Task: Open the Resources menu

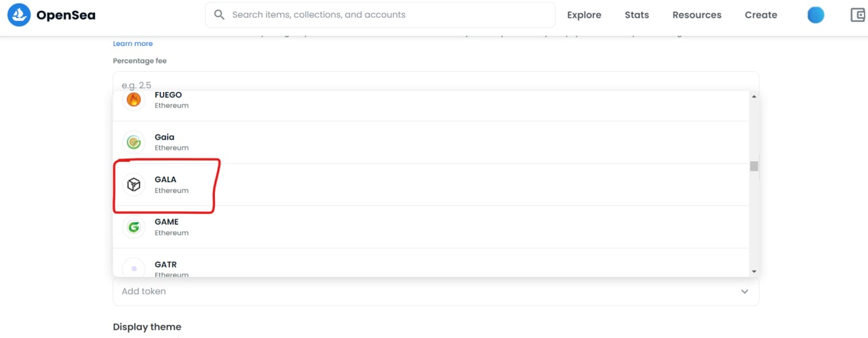Action: point(696,15)
